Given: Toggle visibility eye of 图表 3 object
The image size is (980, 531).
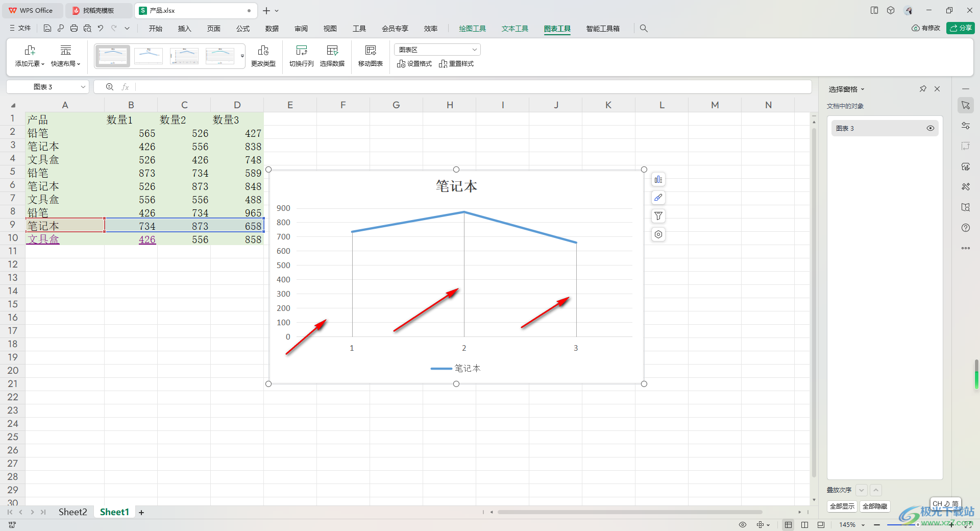Looking at the screenshot, I should 930,128.
